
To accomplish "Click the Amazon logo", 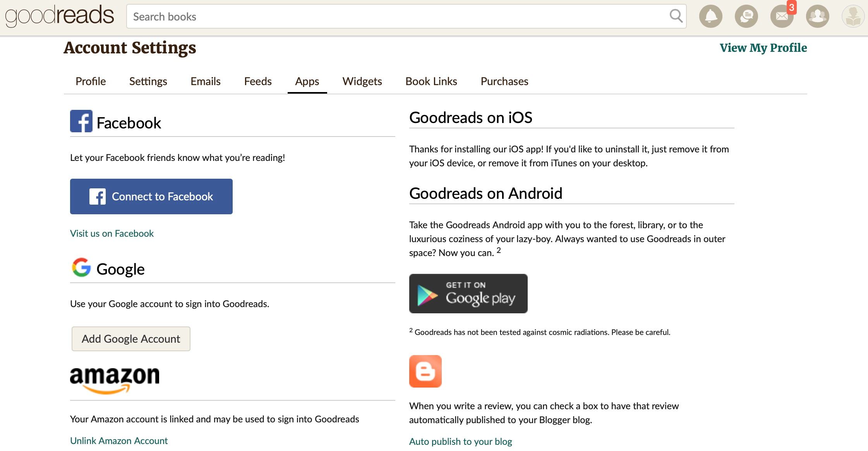I will (x=114, y=380).
